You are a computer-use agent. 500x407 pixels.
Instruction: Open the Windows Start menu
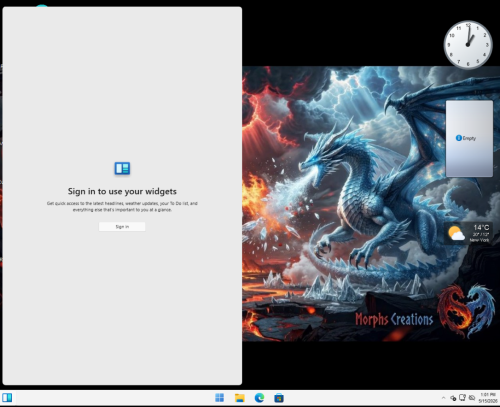pos(219,398)
